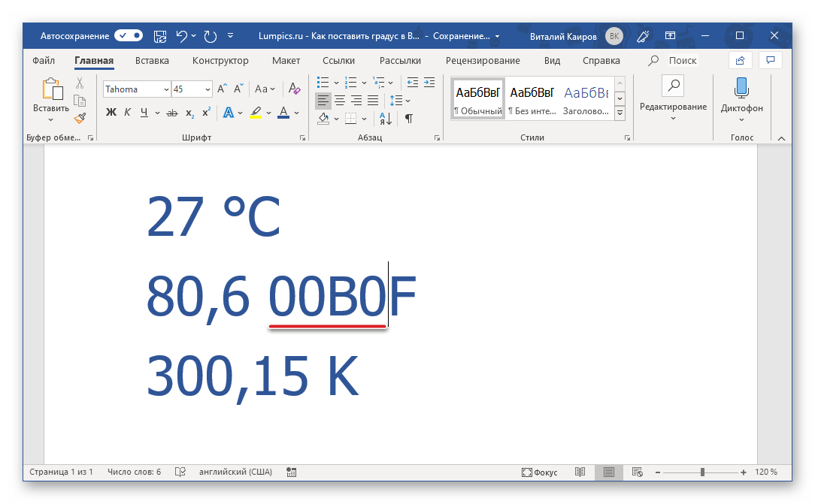Click the Redo/Repeat arrow icon

210,36
